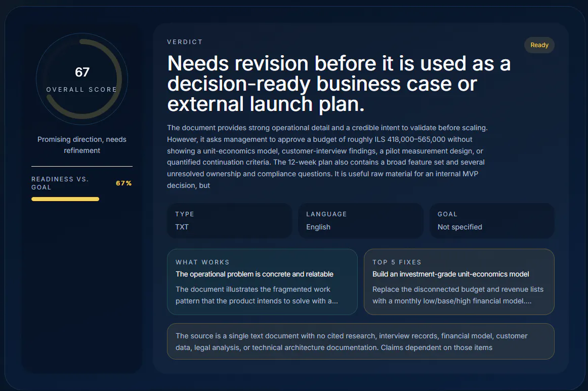The image size is (588, 391).
Task: Click the 67% readiness value
Action: (124, 183)
